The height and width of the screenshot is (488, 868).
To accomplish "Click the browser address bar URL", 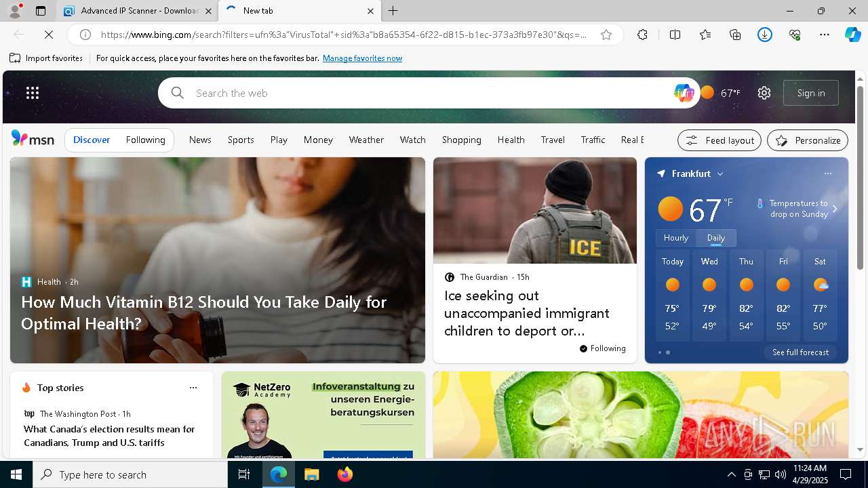I will click(344, 35).
